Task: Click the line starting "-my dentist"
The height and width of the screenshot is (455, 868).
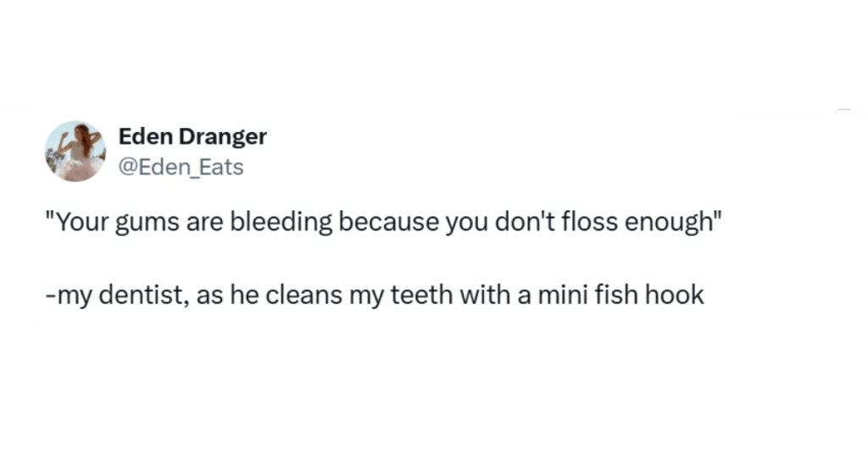Action: pyautogui.click(x=375, y=295)
